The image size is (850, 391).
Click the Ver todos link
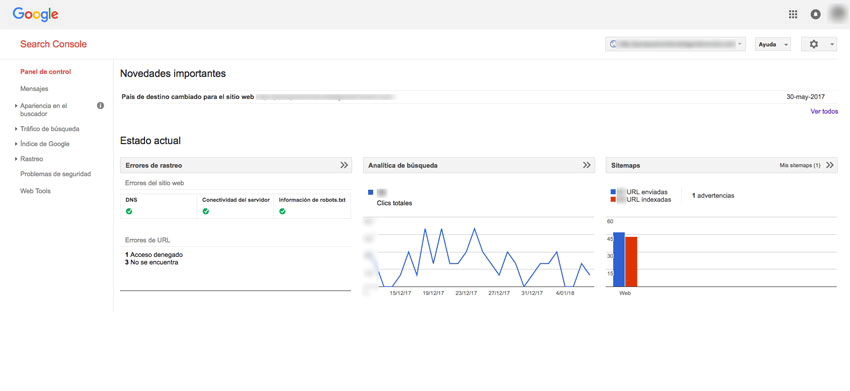(x=824, y=112)
